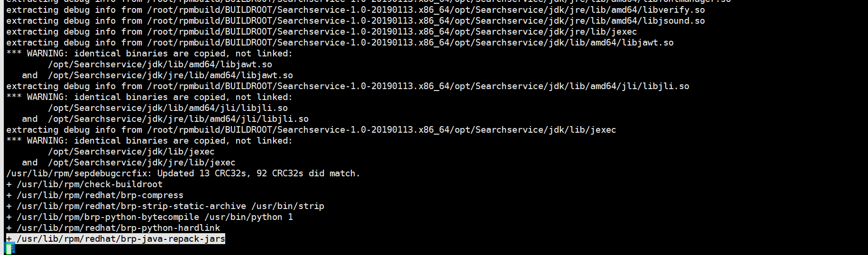The image size is (868, 255).
Task: Click the check-buildroot command line
Action: click(x=84, y=184)
